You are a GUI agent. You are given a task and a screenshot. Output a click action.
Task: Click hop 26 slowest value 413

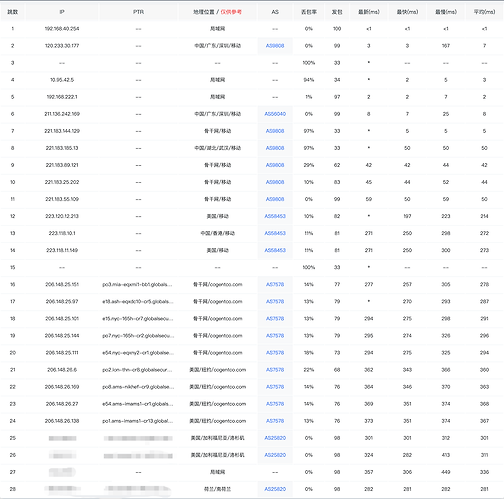446,455
